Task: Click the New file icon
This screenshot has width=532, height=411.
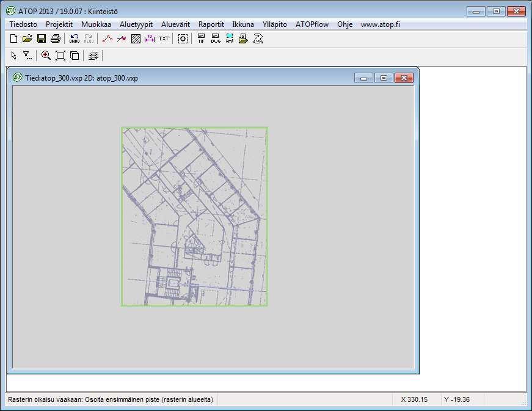Action: click(13, 38)
